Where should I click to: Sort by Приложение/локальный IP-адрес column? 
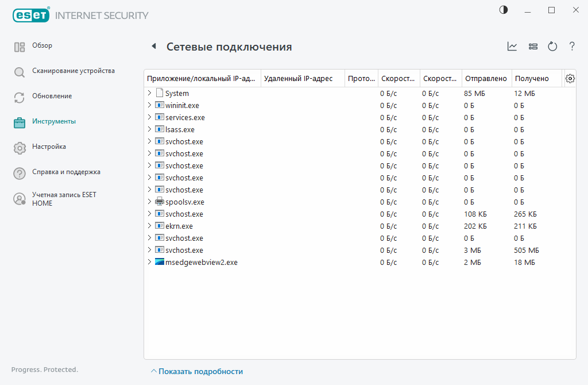pyautogui.click(x=203, y=78)
